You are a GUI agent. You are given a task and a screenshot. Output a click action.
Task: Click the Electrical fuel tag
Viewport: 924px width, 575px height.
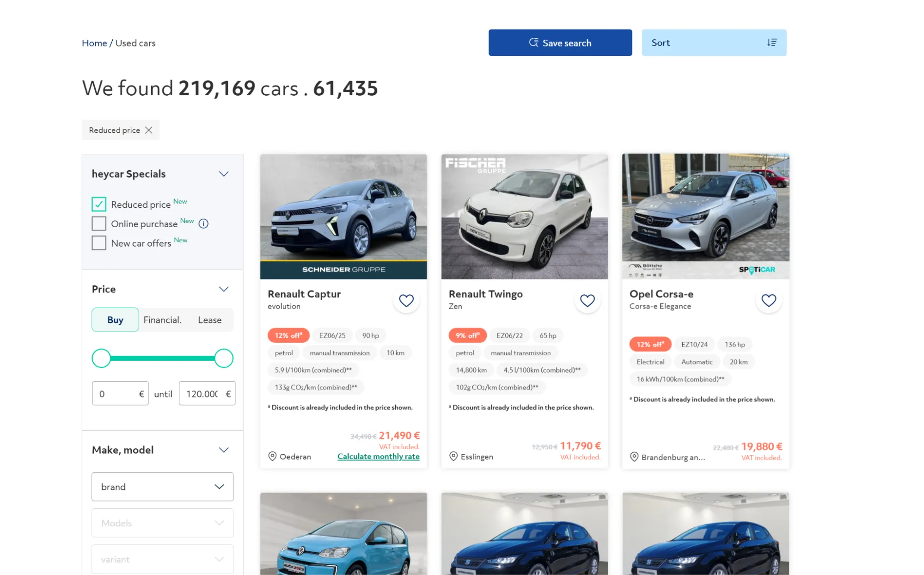point(650,362)
